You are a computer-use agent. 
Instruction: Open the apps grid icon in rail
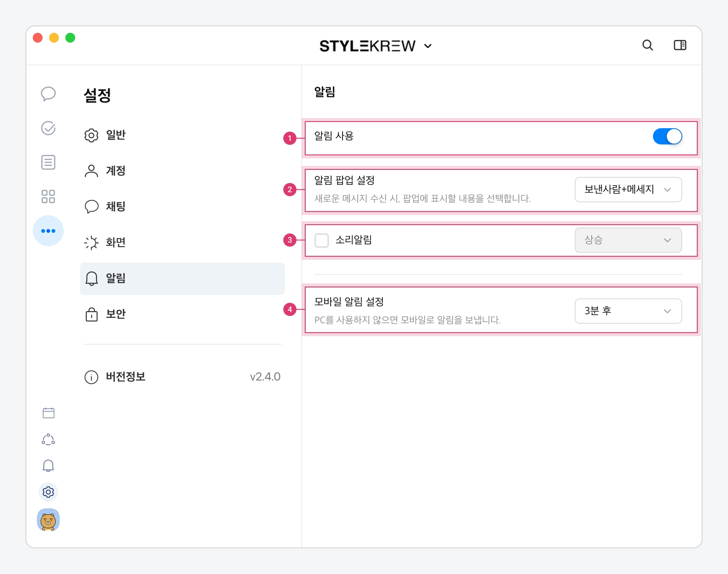[x=48, y=197]
